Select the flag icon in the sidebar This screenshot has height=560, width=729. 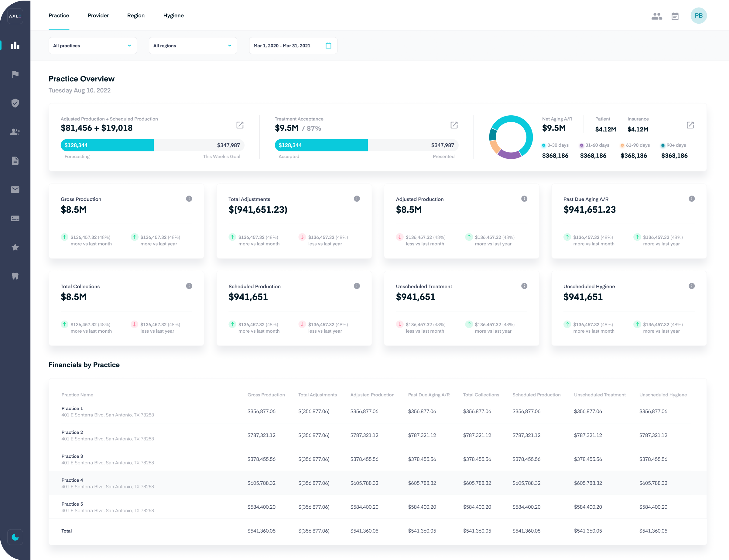[x=15, y=74]
